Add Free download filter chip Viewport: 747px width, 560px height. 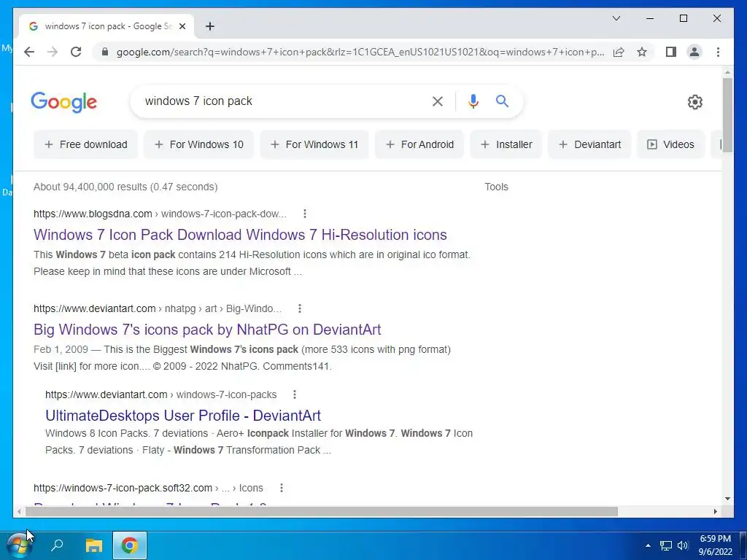point(86,144)
